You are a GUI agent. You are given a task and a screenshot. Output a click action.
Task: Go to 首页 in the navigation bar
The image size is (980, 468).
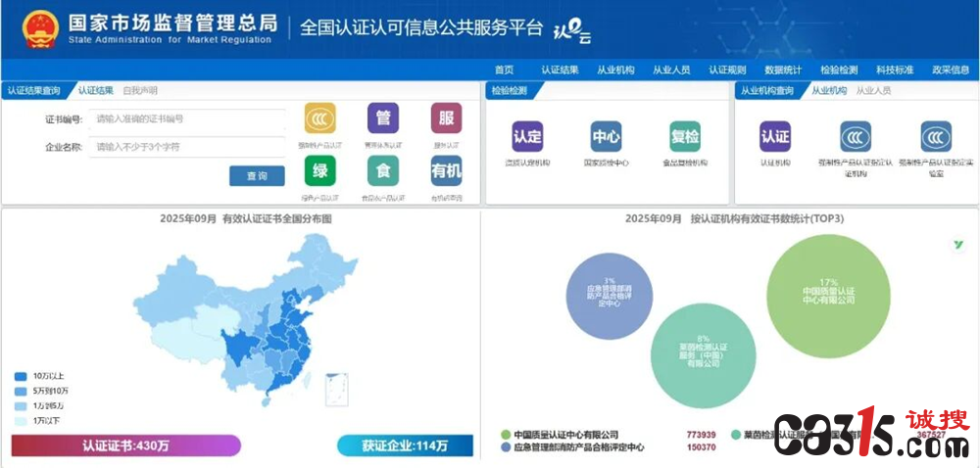(x=504, y=70)
